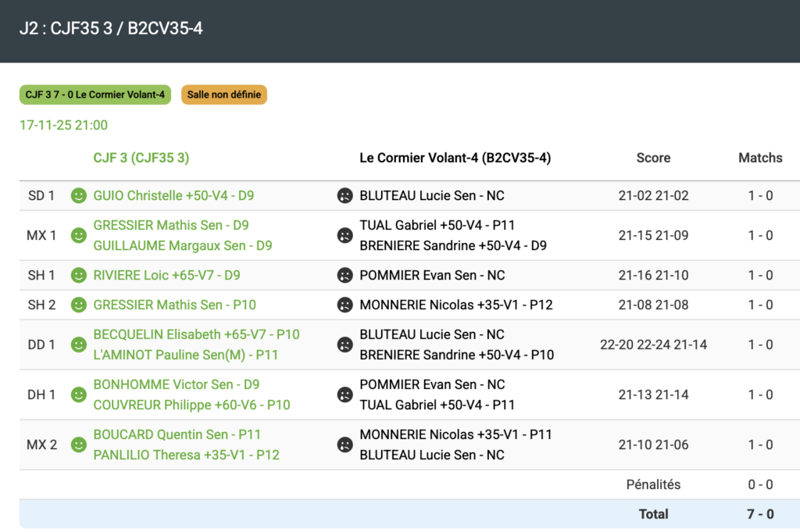Click the orange Salle non définie badge
This screenshot has width=800, height=532.
point(224,95)
